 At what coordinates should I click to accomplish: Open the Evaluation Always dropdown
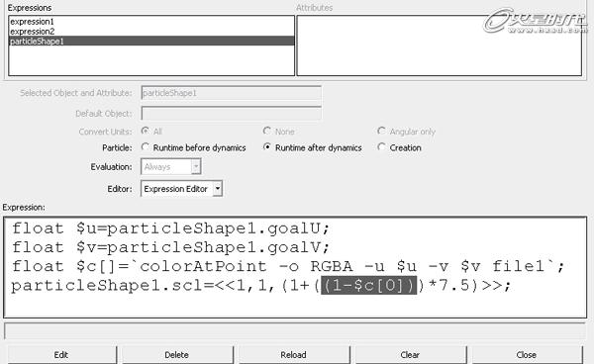pyautogui.click(x=171, y=166)
